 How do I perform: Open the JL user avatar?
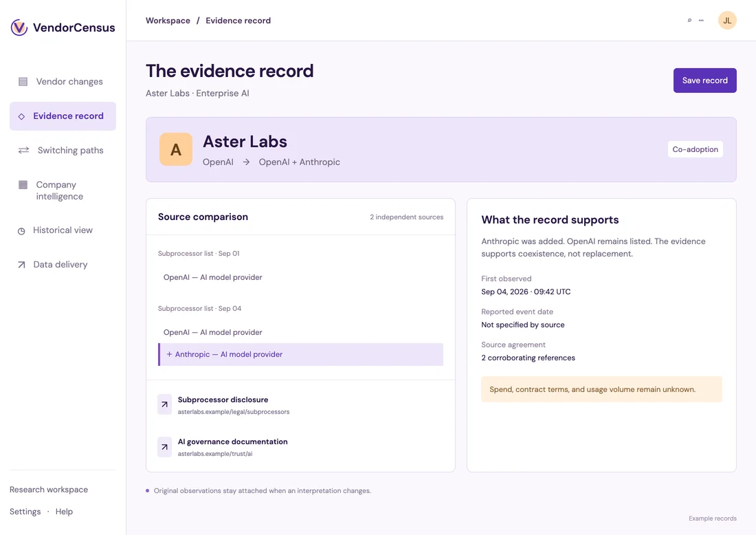click(x=727, y=20)
